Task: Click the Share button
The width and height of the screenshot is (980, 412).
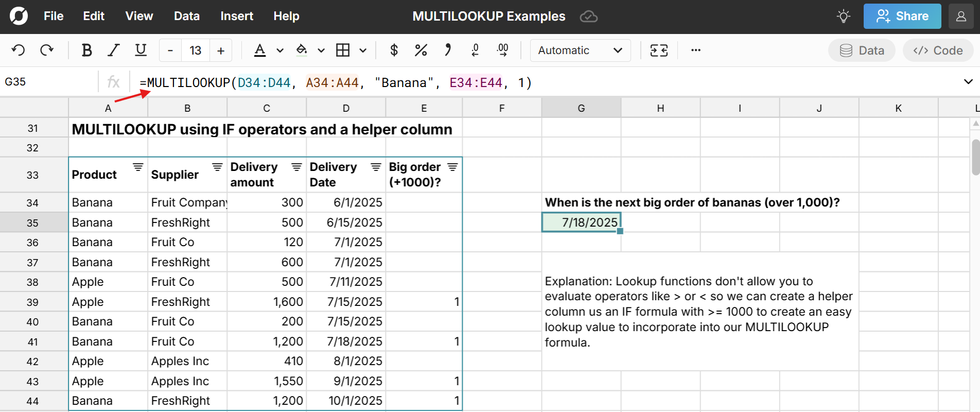Action: [902, 16]
